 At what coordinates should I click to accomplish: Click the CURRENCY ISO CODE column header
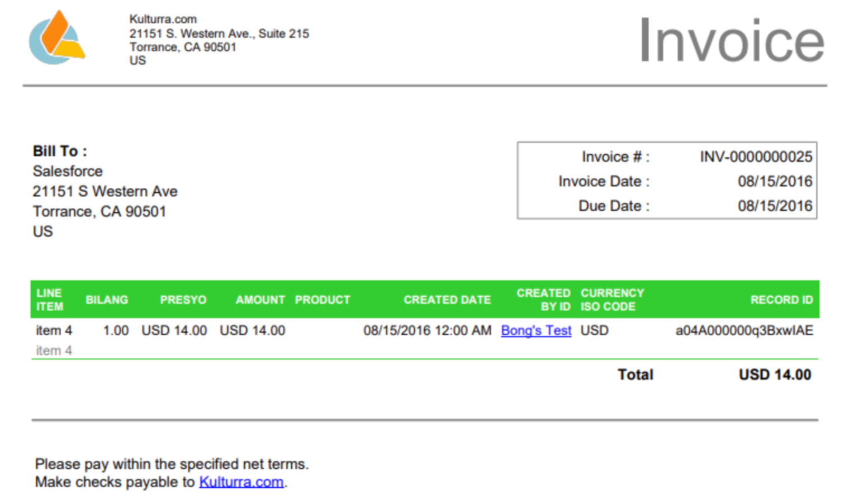(x=612, y=300)
